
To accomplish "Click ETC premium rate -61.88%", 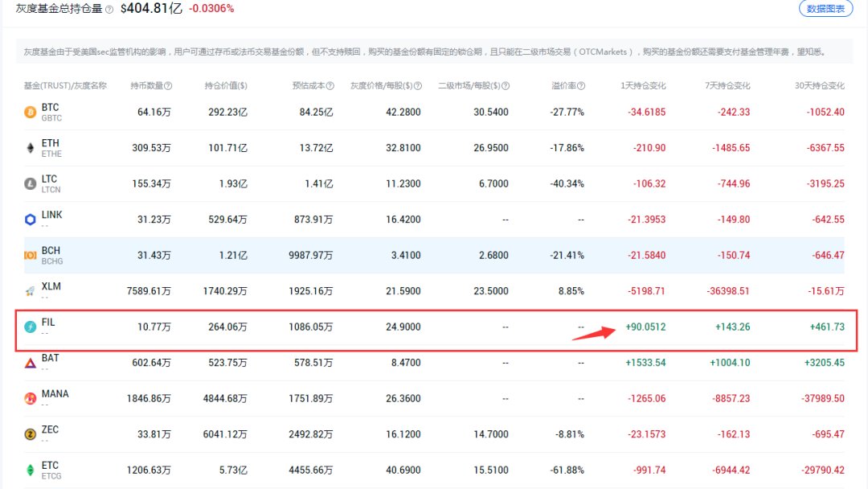I will 567,471.
